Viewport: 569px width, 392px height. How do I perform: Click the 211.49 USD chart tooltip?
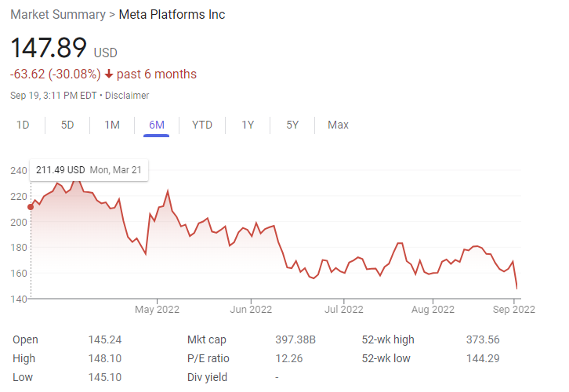(x=88, y=169)
